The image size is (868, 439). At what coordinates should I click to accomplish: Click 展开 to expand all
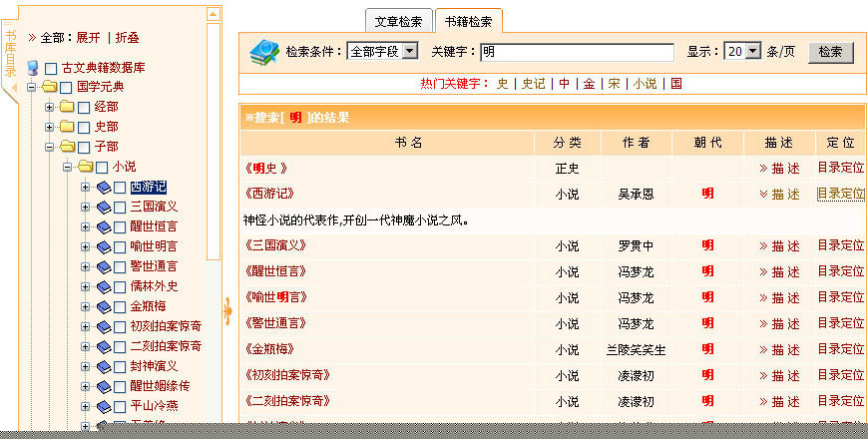click(x=89, y=38)
